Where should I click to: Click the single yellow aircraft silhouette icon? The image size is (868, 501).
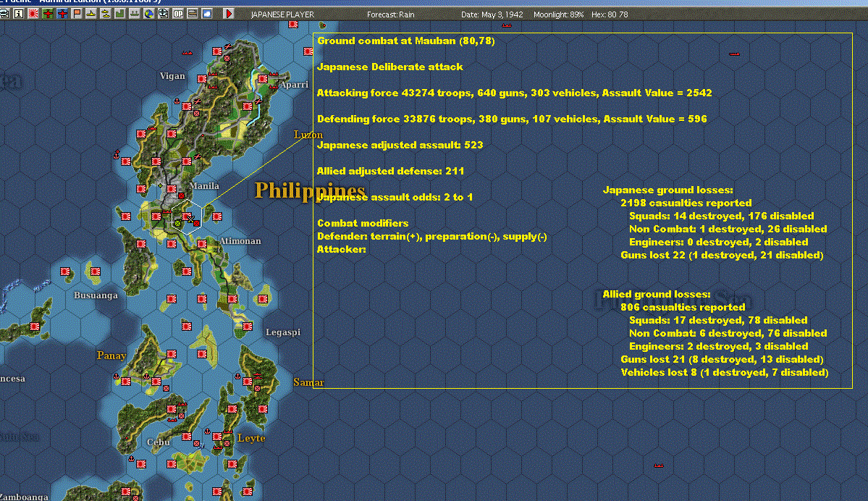point(91,14)
